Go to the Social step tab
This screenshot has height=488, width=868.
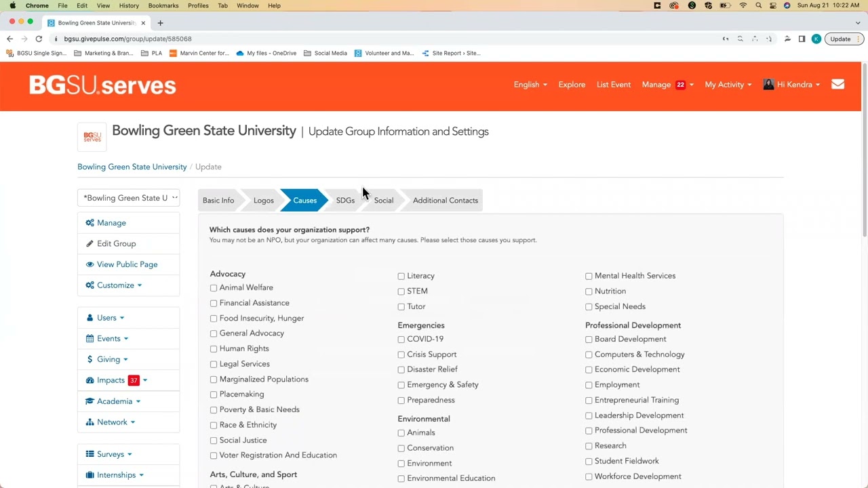click(x=384, y=201)
